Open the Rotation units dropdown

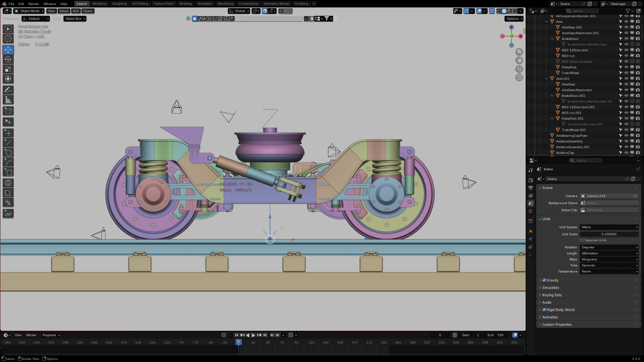pos(609,247)
